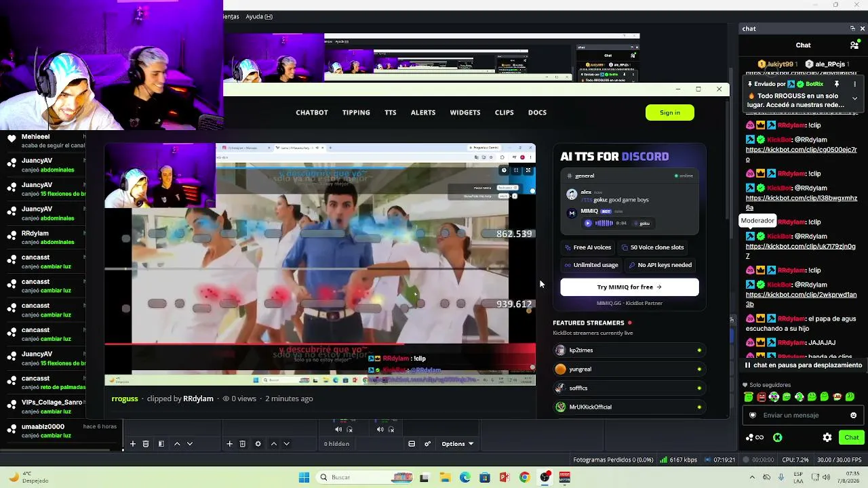The height and width of the screenshot is (488, 868).
Task: Send message with green Chat button
Action: pos(852,438)
